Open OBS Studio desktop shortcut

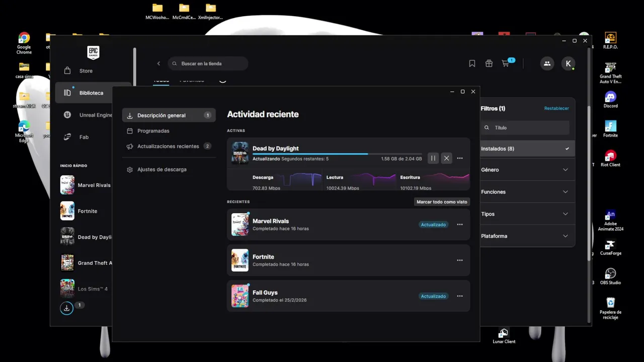[610, 277]
